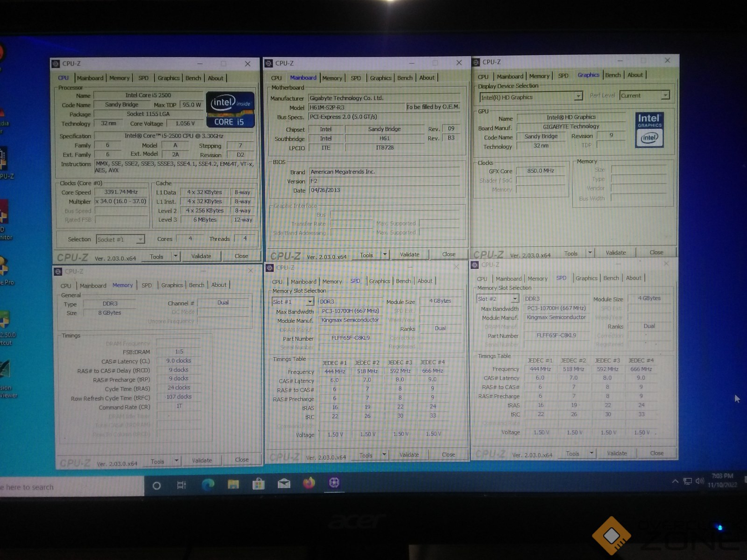This screenshot has height=560, width=747.
Task: Expand Tools arrow in the Memory window
Action: (176, 461)
